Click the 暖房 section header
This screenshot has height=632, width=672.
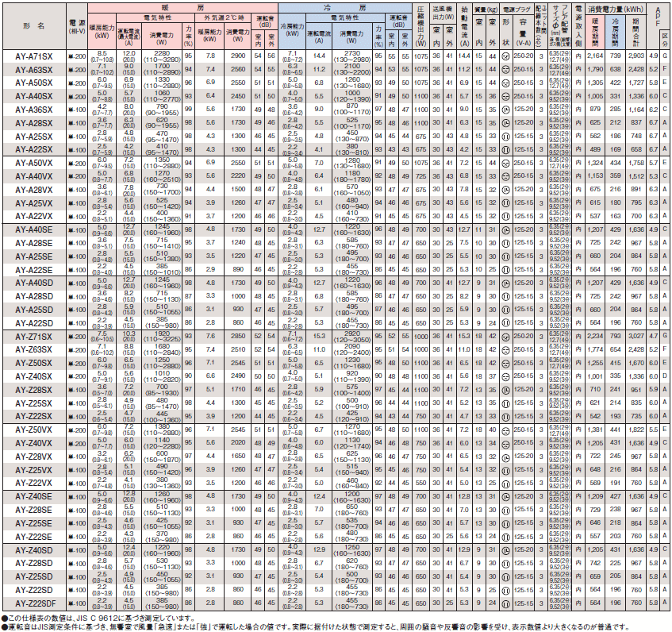183,8
